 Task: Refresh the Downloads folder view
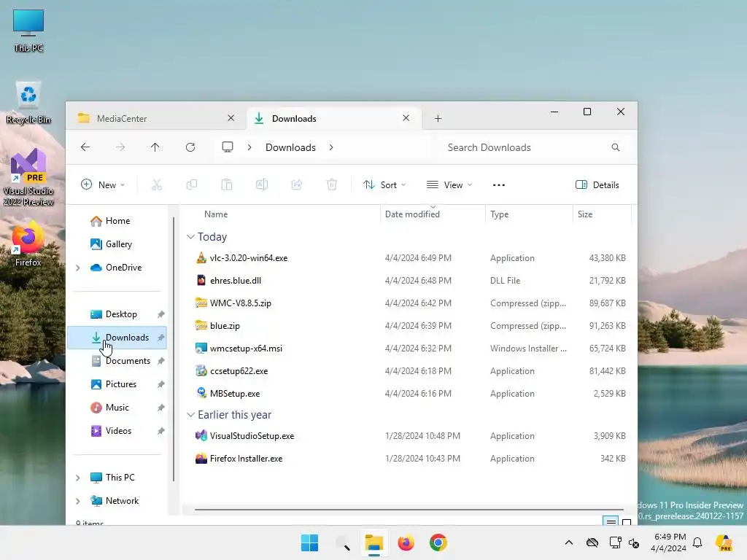coord(190,147)
